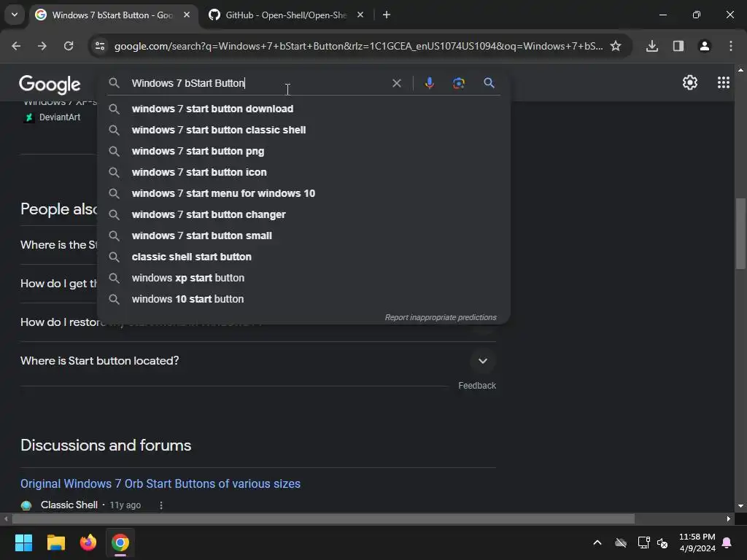Select suggestion "windows 7 start button classic shell"
Viewport: 747px width, 560px height.
pos(303,130)
